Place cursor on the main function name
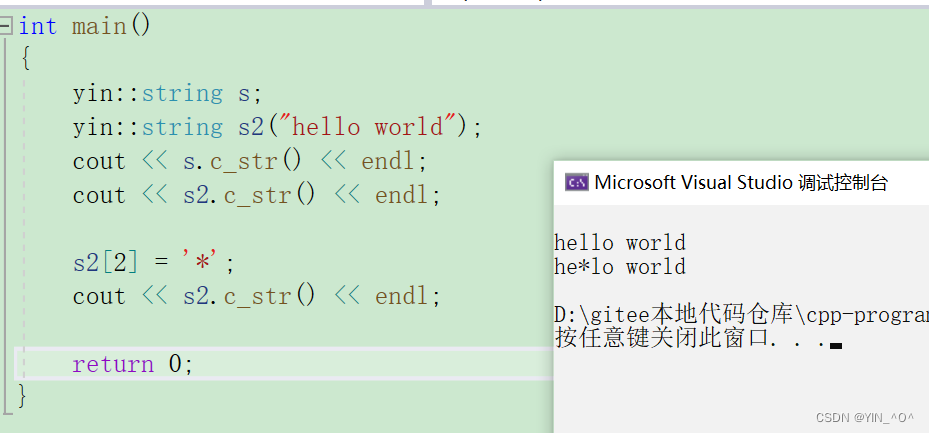The image size is (929, 433). coord(98,26)
